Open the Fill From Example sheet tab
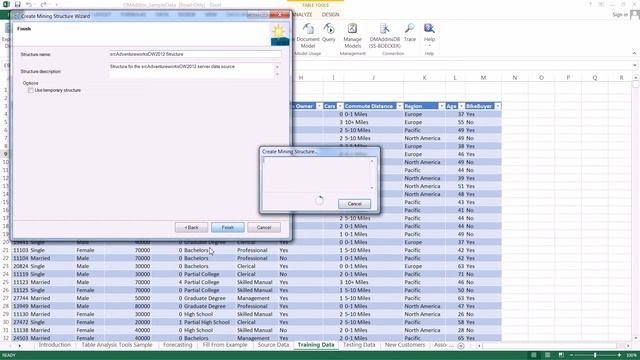640x360 pixels. click(x=225, y=345)
